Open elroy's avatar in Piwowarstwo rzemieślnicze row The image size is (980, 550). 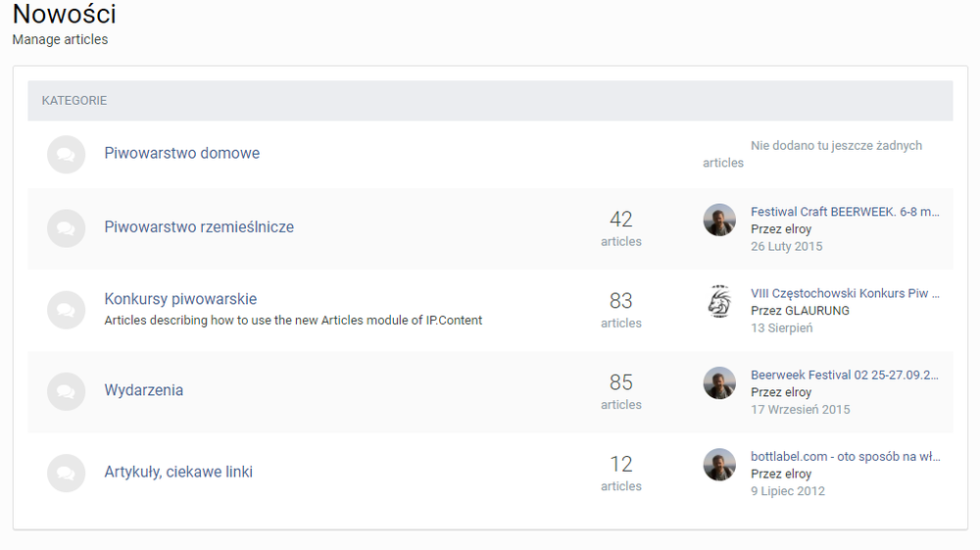point(719,220)
